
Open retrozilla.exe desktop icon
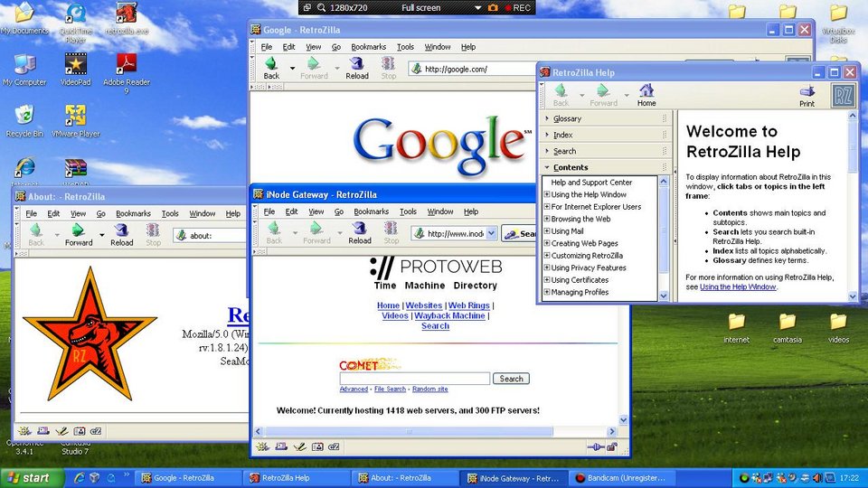point(127,19)
